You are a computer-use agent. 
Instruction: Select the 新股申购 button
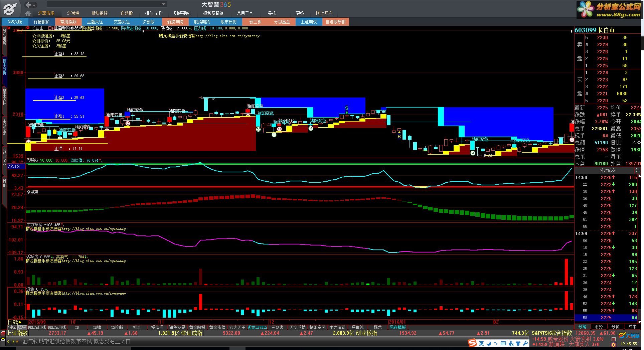point(175,22)
